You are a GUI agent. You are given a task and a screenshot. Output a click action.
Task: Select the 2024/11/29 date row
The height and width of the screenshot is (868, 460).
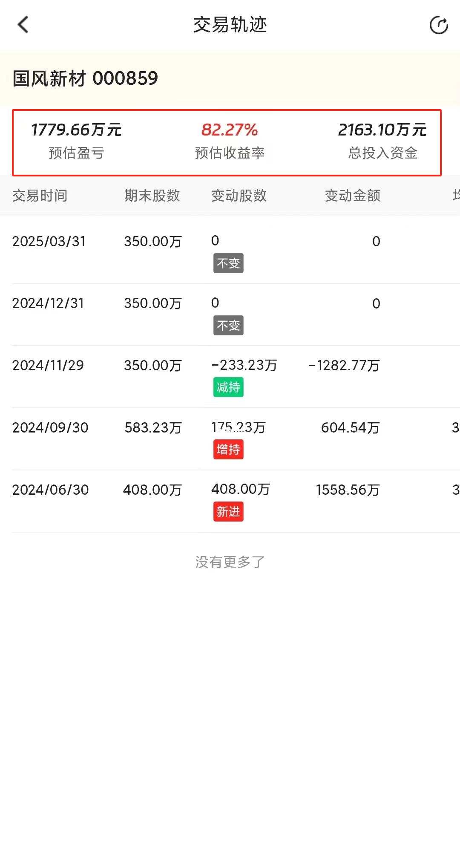pos(48,366)
